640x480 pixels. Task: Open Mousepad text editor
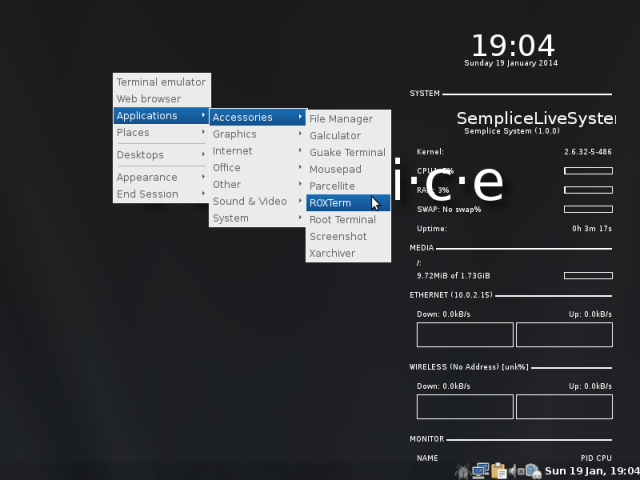point(348,169)
